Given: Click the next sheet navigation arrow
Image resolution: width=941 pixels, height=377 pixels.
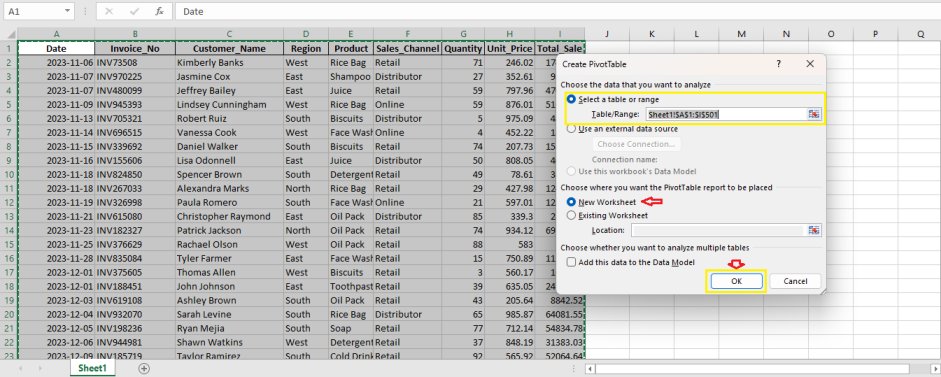Looking at the screenshot, I should coord(40,369).
